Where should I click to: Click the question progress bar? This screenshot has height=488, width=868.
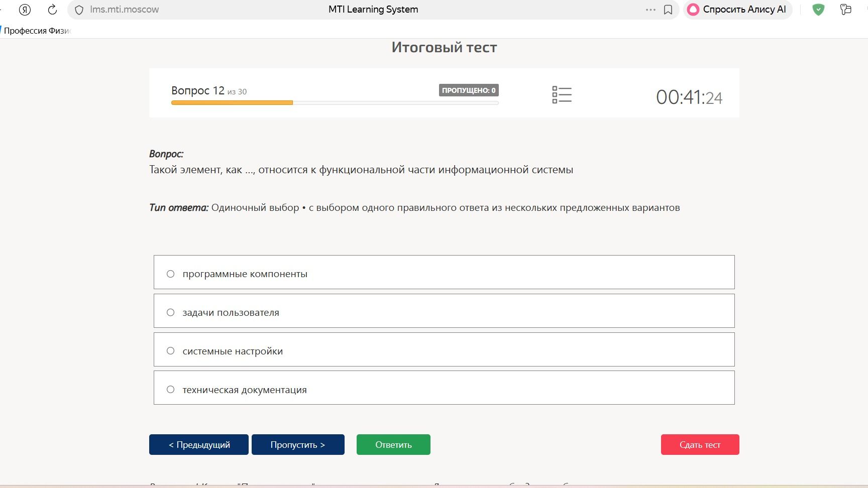point(335,103)
